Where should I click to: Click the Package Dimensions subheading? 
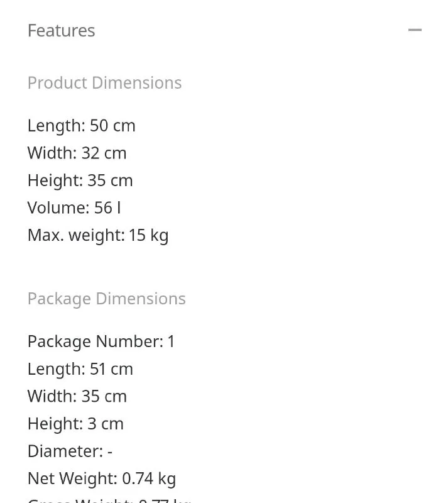click(106, 299)
